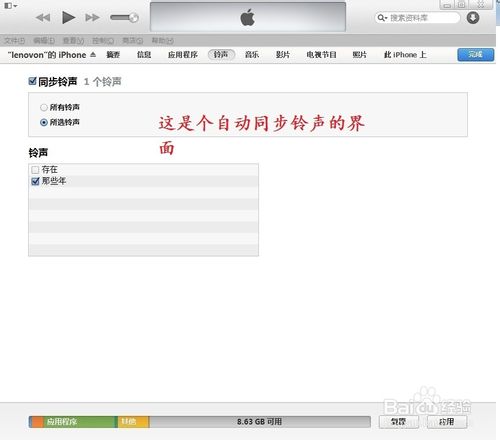Viewport: 500px width, 440px height.
Task: Open the 帮助(H) menu
Action: (x=163, y=41)
